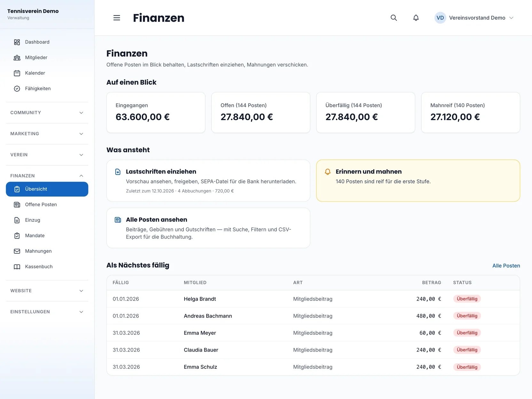532x399 pixels.
Task: Click Andreas Bachmann row name
Action: 208,316
